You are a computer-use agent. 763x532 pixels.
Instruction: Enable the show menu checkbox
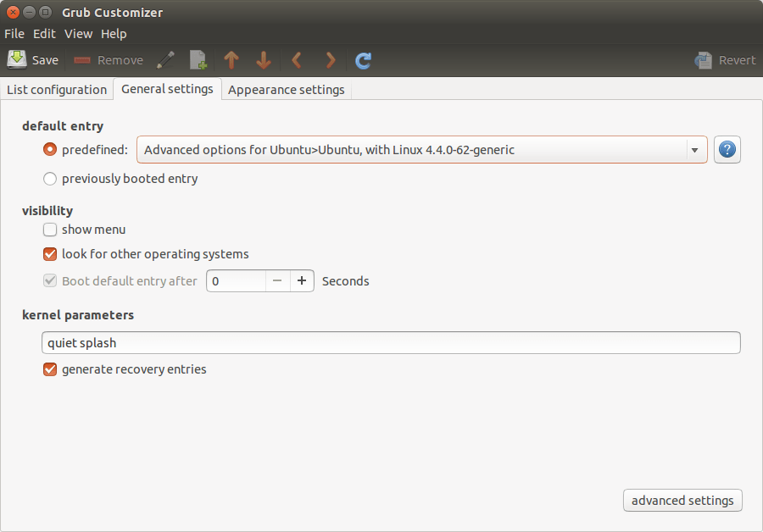[49, 230]
